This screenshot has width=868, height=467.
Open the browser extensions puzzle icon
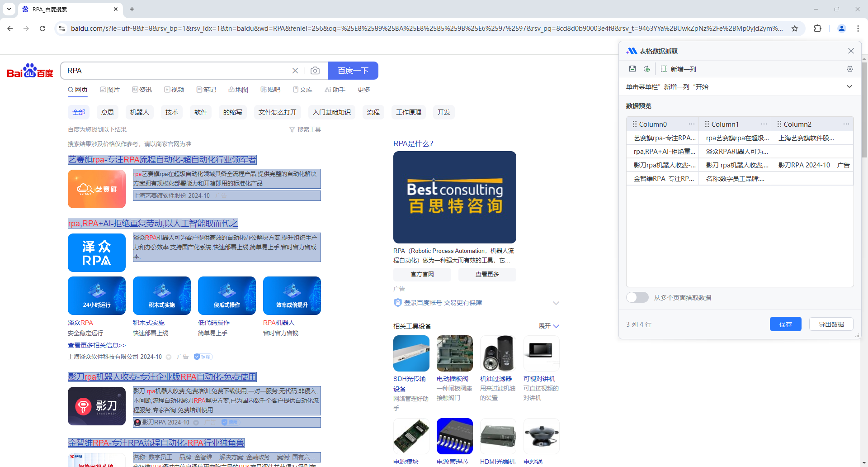pyautogui.click(x=818, y=28)
